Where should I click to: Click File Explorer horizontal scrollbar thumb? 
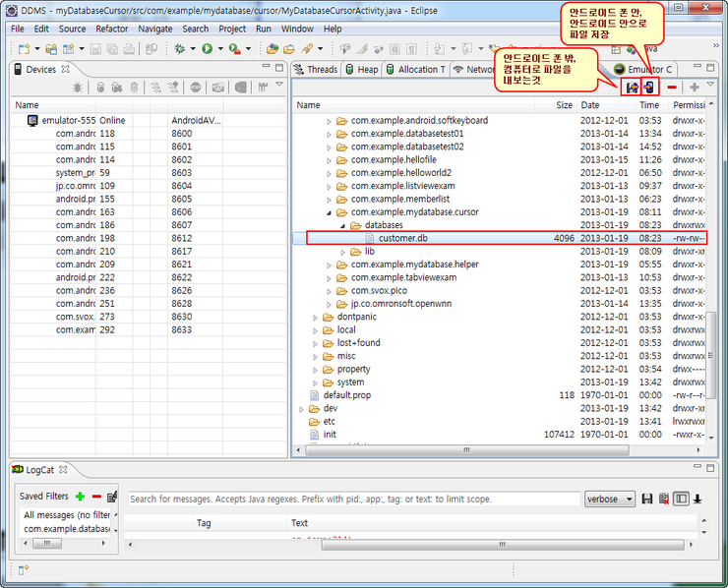click(467, 449)
